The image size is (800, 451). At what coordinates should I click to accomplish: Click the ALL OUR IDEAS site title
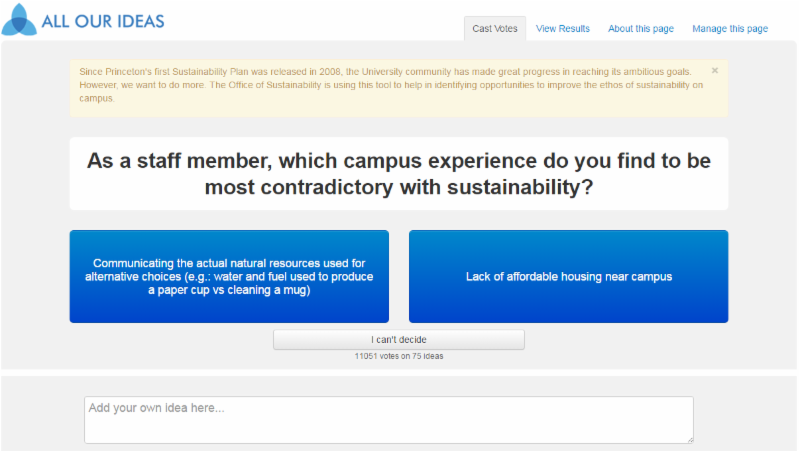(x=103, y=21)
